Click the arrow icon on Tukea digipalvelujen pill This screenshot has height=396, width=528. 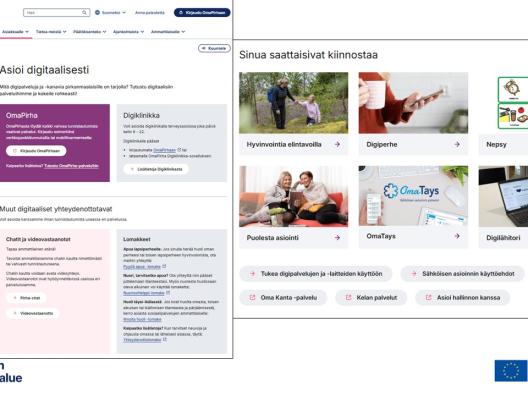(252, 274)
